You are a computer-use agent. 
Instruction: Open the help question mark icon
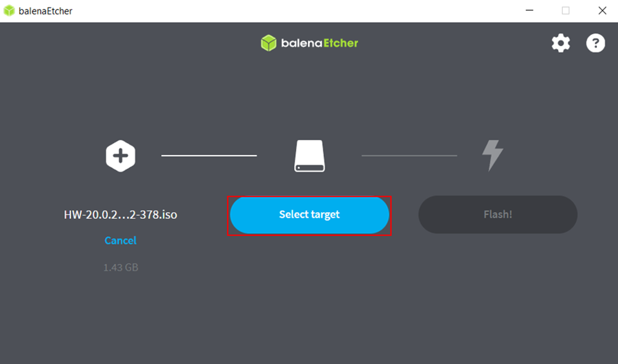tap(596, 43)
